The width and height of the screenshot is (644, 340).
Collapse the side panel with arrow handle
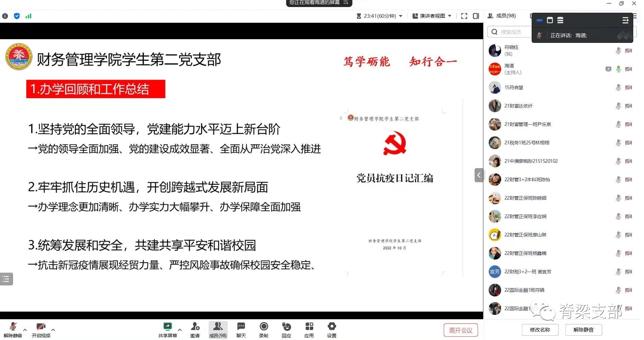pos(479,175)
